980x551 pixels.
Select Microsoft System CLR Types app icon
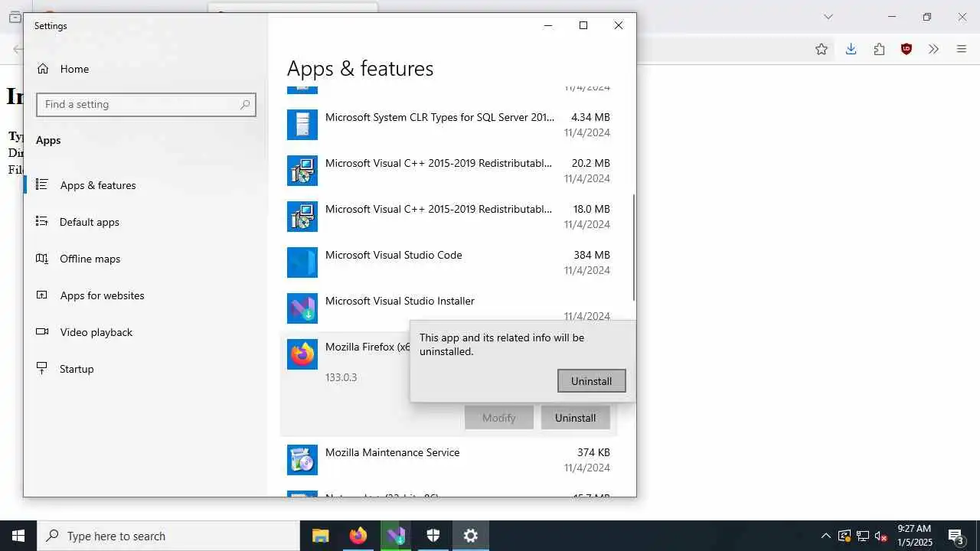coord(302,125)
